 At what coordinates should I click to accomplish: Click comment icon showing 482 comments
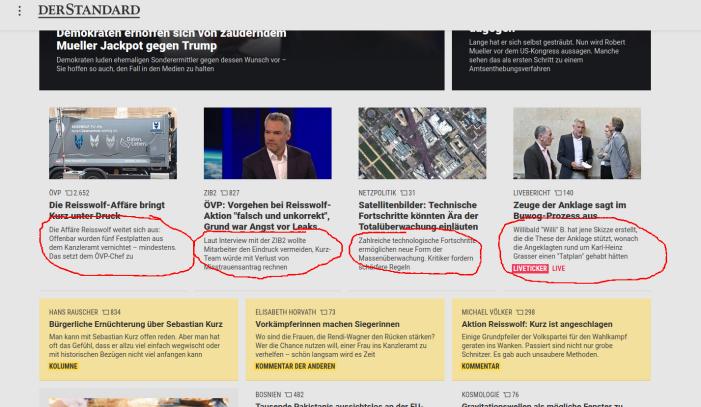(288, 394)
